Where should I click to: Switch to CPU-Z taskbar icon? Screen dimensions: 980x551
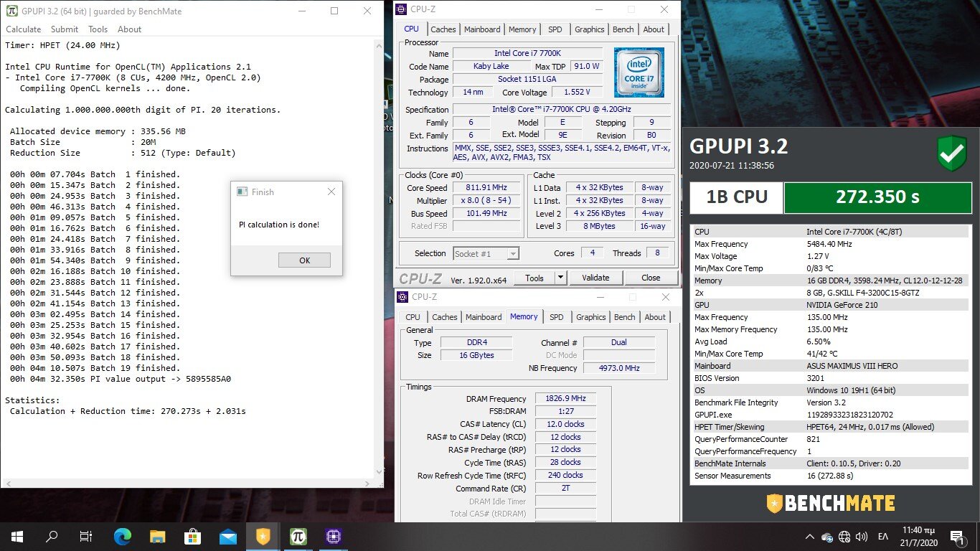(334, 536)
